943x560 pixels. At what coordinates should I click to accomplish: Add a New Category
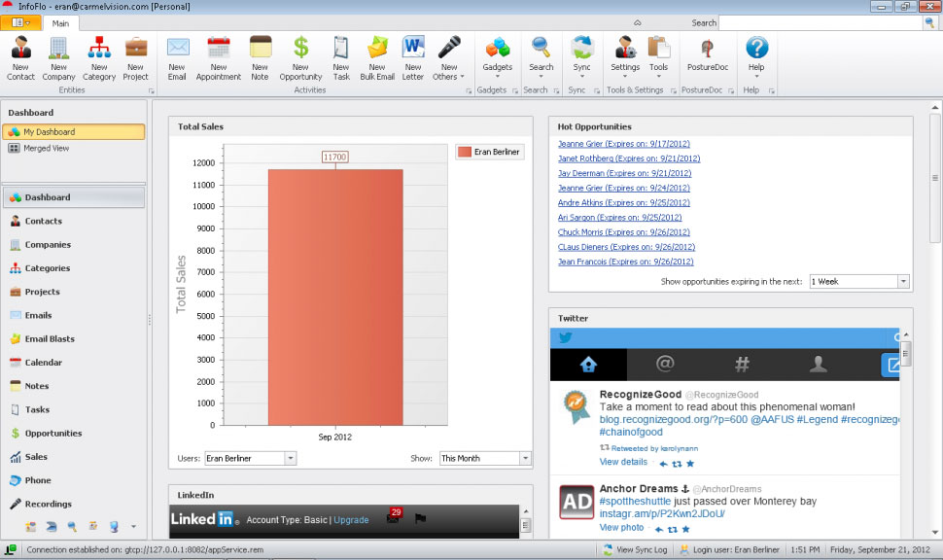coord(99,57)
